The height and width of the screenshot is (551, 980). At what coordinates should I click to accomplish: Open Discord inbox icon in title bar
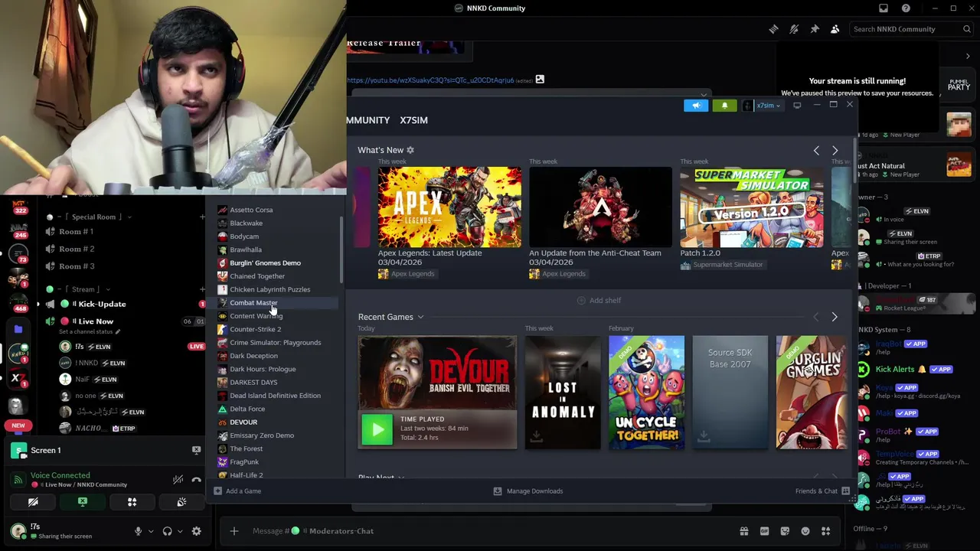click(x=884, y=8)
